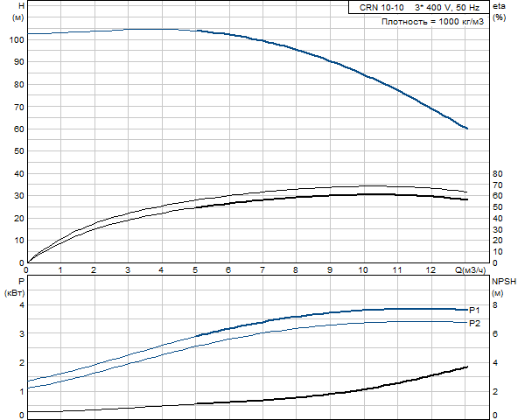The height and width of the screenshot is (420, 518).
Task: Click the 80 tick on the eta axis
Action: 498,174
